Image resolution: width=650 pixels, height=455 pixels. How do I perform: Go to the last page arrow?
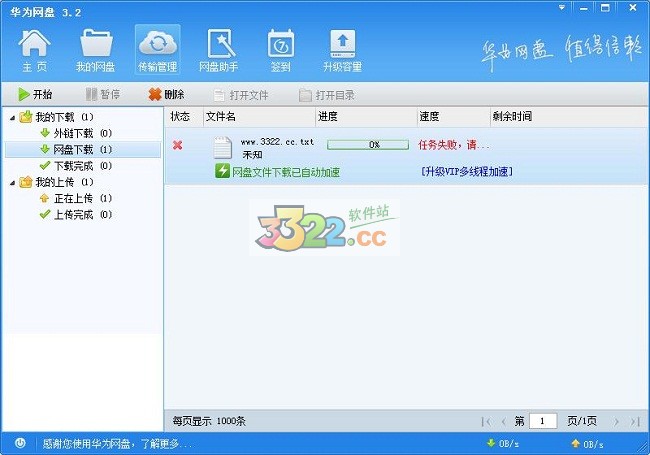tap(635, 421)
